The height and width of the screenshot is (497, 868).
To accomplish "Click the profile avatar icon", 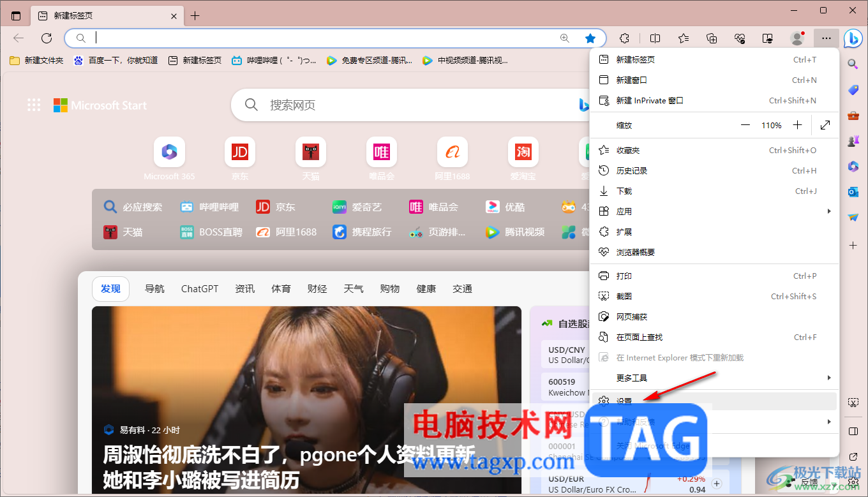I will pyautogui.click(x=797, y=38).
